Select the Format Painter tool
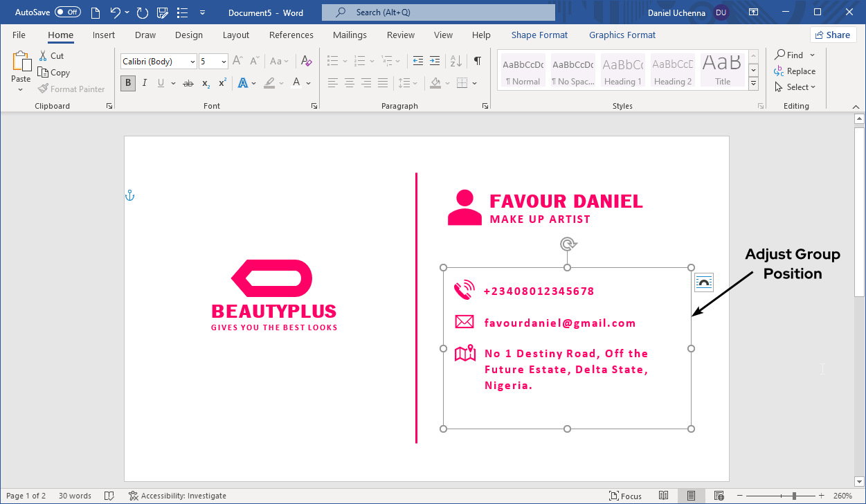866x504 pixels. [71, 89]
